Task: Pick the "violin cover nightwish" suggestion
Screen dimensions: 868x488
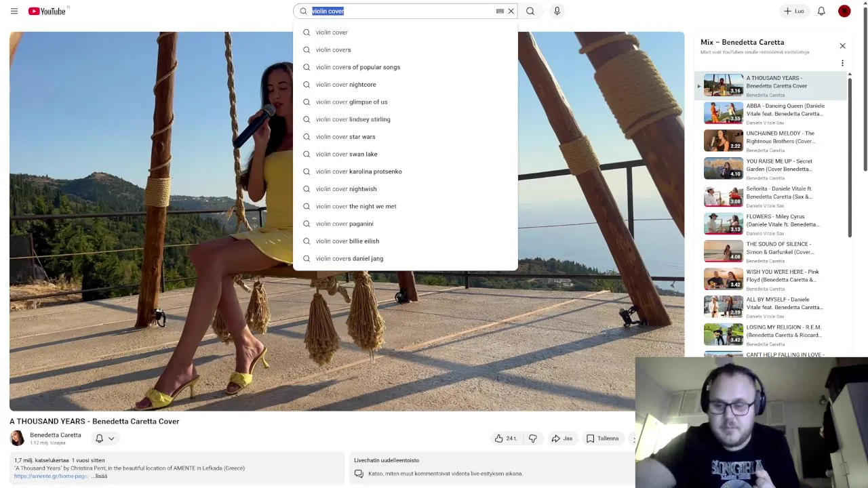Action: 406,189
